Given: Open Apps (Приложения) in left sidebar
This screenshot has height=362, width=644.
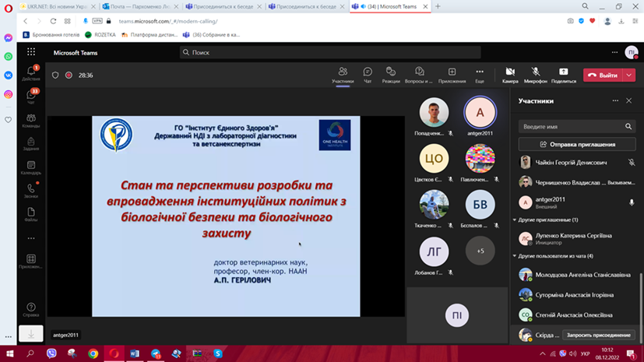Looking at the screenshot, I should [x=31, y=261].
